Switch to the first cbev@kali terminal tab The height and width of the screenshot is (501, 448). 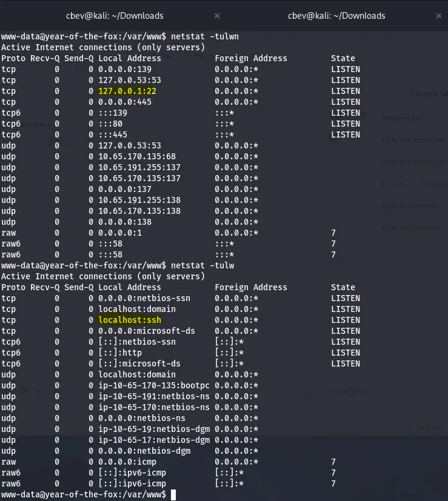click(115, 16)
